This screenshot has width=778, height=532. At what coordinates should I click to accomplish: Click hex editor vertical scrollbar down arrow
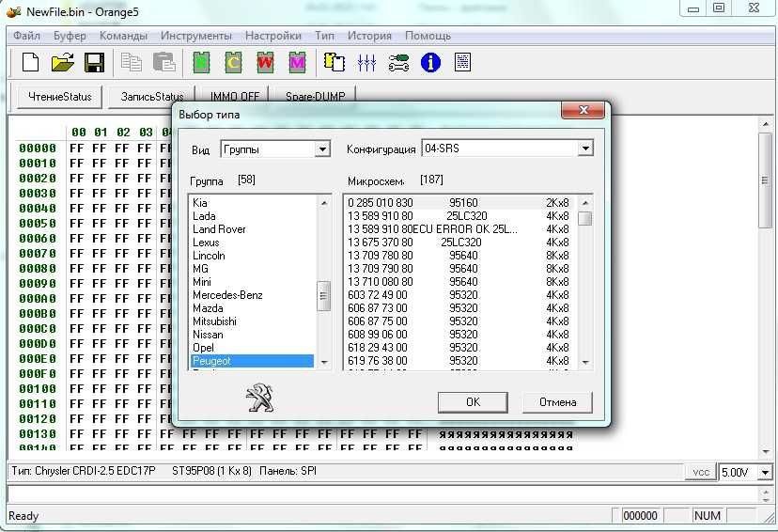tap(766, 451)
